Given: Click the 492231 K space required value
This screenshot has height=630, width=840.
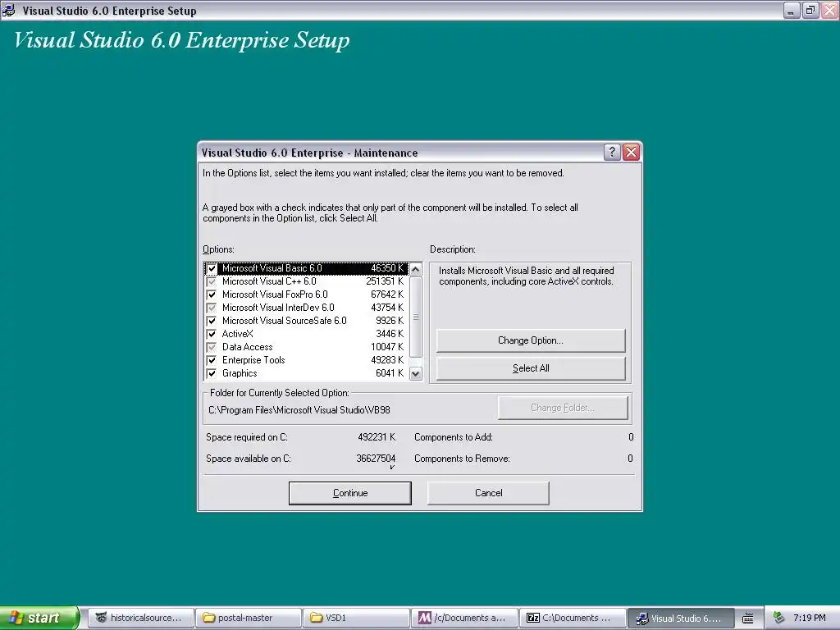Looking at the screenshot, I should 376,437.
